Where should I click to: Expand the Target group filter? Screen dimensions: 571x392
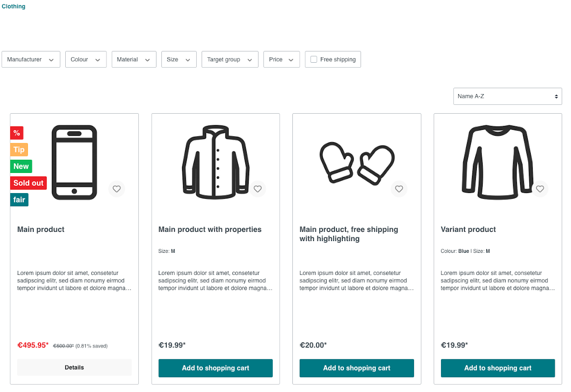[230, 59]
